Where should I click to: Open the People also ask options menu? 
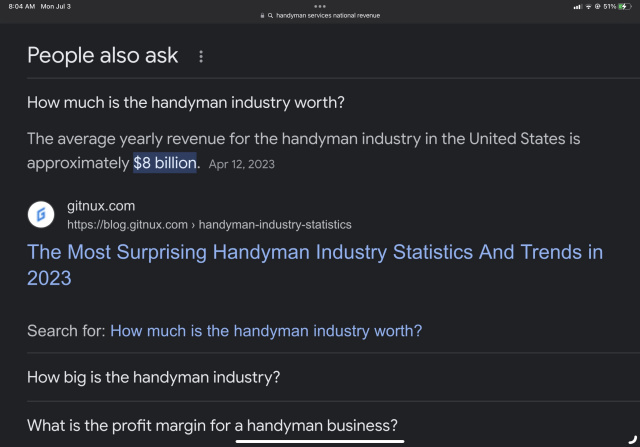click(200, 56)
